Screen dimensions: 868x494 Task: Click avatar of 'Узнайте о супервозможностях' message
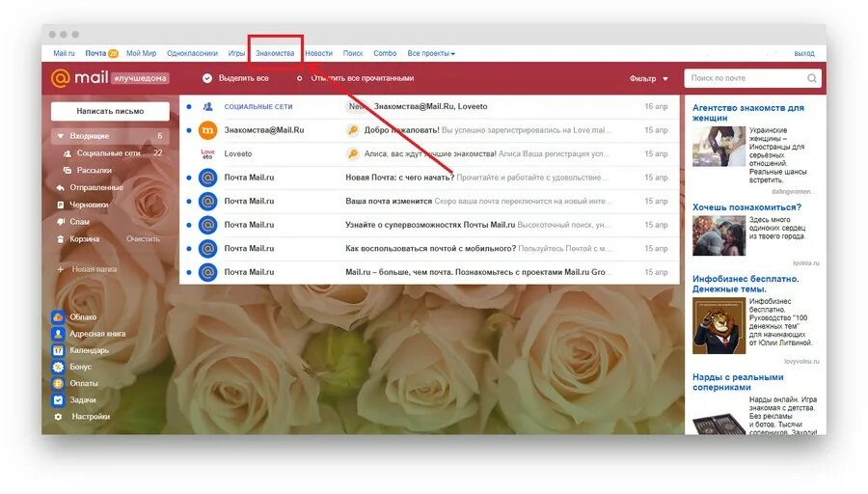click(207, 225)
